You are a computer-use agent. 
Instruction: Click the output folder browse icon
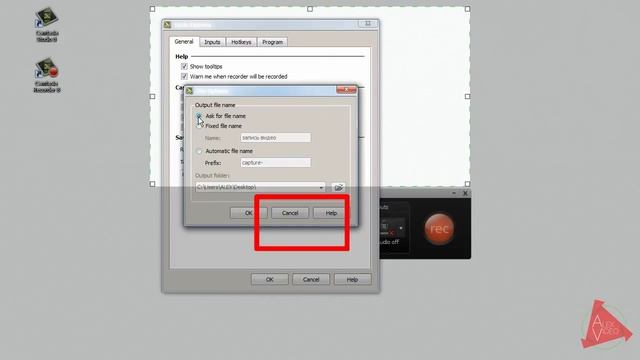pyautogui.click(x=338, y=187)
